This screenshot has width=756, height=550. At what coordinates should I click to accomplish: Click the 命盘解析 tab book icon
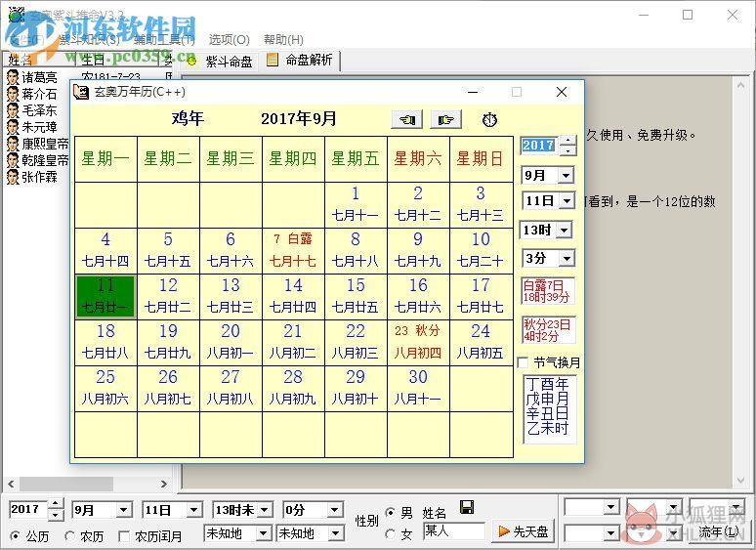(273, 60)
